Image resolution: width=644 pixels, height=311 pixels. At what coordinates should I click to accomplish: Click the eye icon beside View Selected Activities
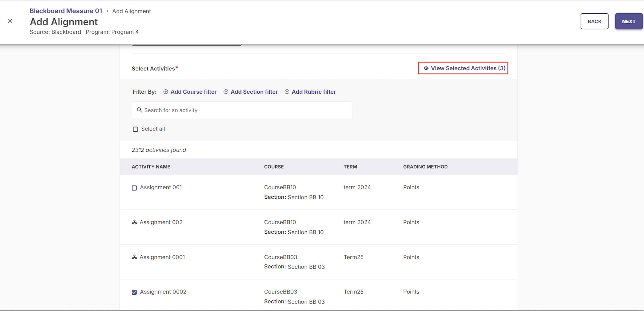pyautogui.click(x=426, y=68)
